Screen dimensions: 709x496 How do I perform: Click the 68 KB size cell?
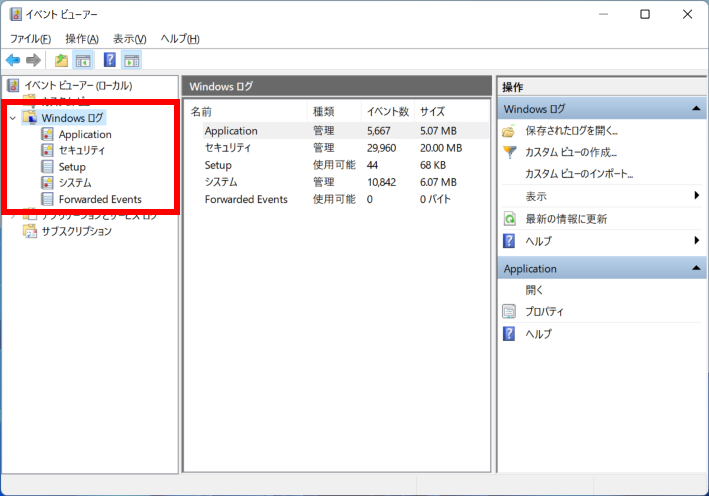[x=433, y=165]
